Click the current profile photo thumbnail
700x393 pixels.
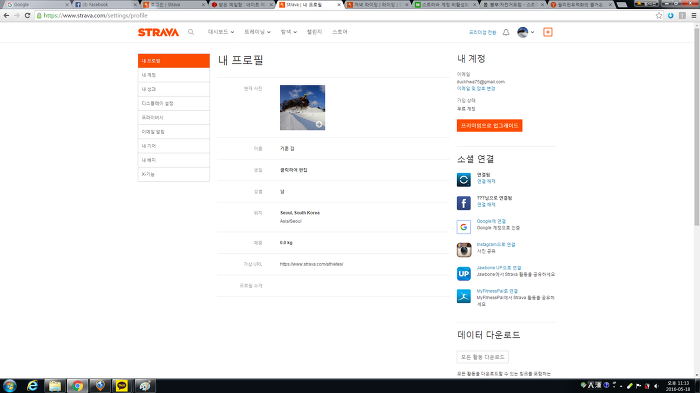point(302,108)
